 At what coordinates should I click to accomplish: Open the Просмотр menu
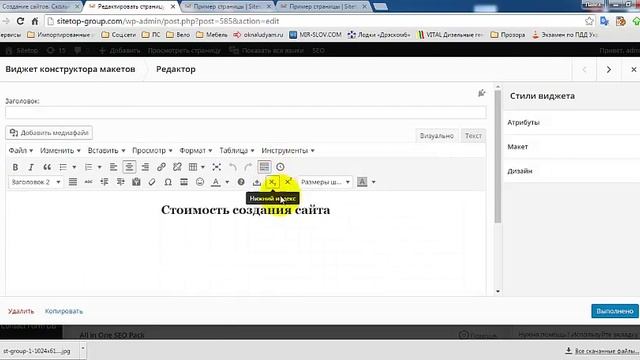[152, 151]
